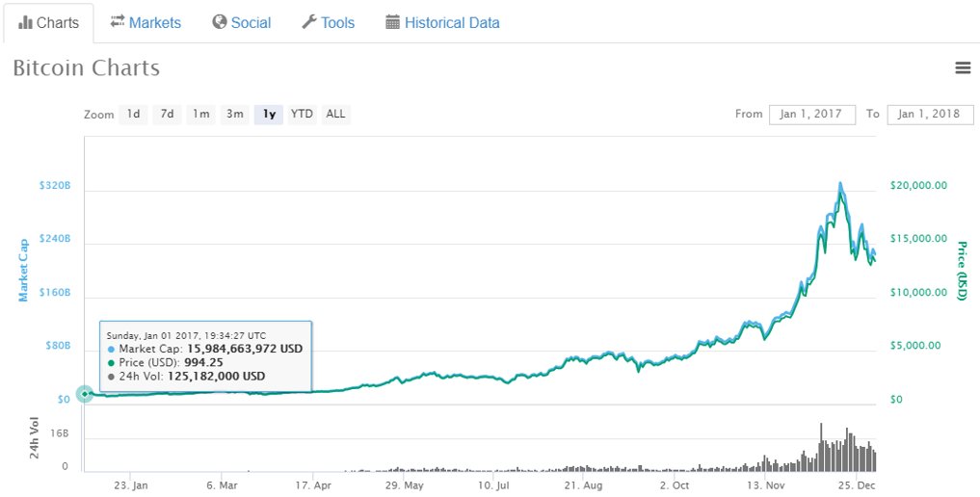Set zoom range to 1m
This screenshot has height=497, width=980.
point(200,115)
